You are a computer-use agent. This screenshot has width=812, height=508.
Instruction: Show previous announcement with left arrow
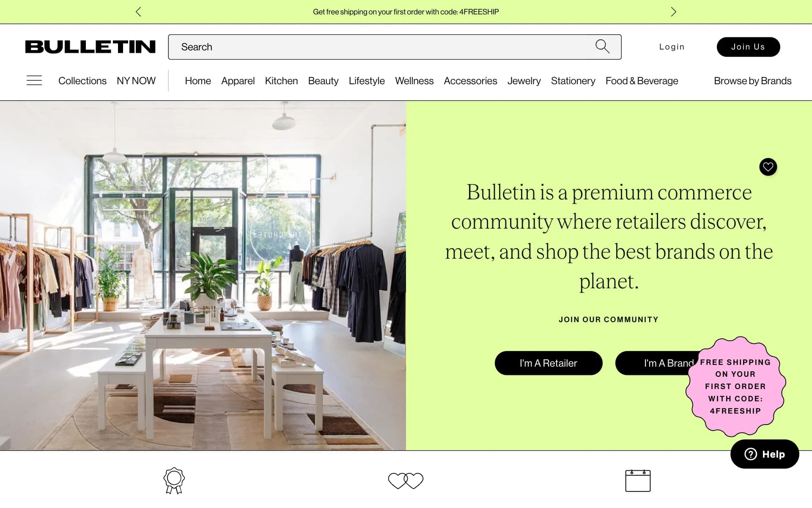(138, 12)
